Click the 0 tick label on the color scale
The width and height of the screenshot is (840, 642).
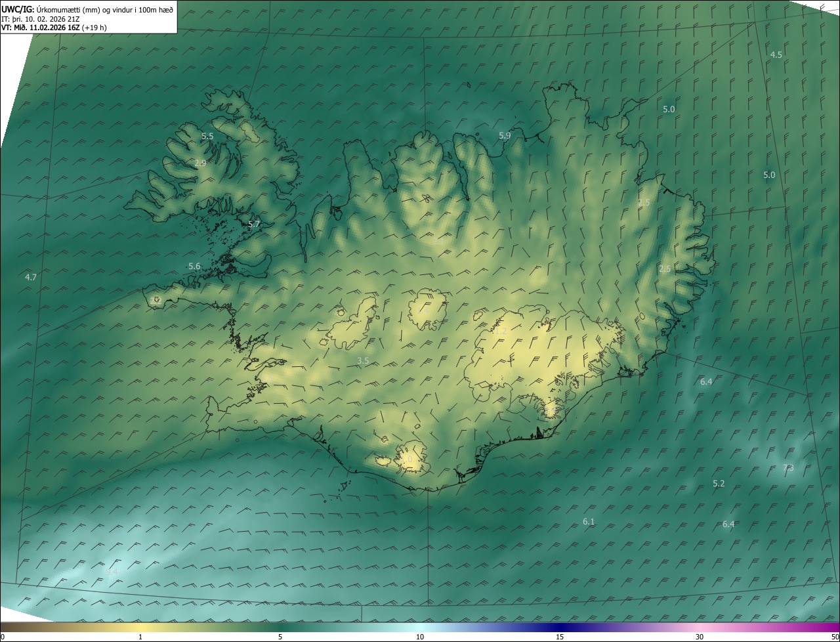[x=3, y=637]
